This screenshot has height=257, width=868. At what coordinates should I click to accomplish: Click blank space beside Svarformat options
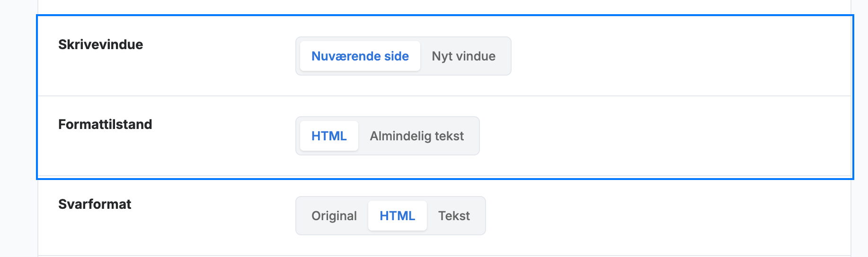(x=663, y=216)
